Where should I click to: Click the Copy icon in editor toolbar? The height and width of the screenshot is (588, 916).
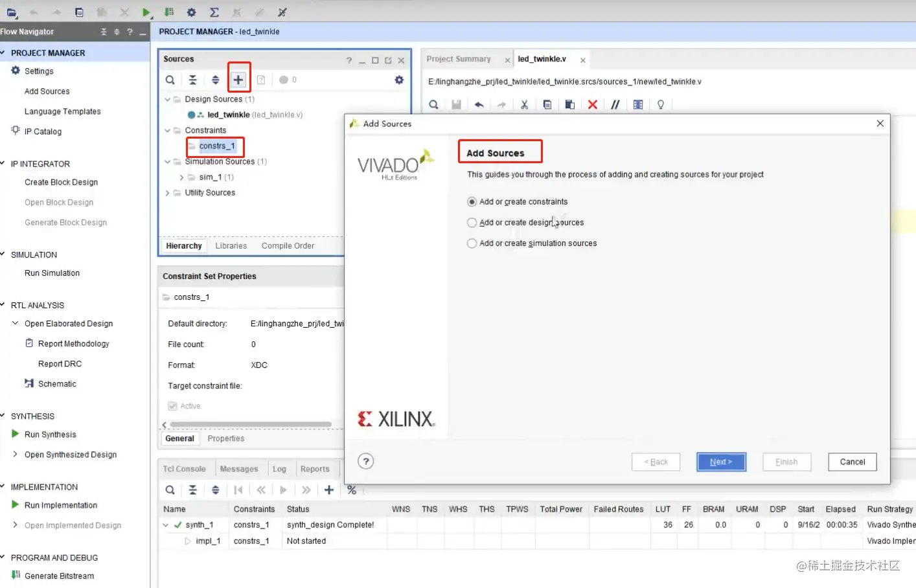click(x=547, y=104)
